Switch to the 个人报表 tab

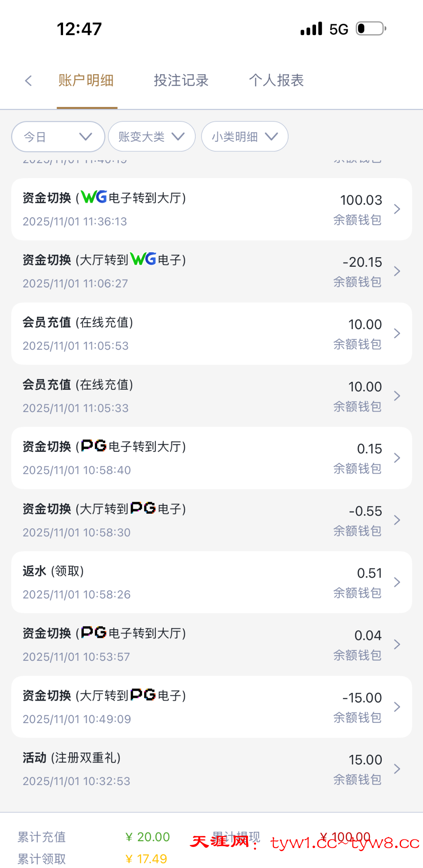point(276,81)
